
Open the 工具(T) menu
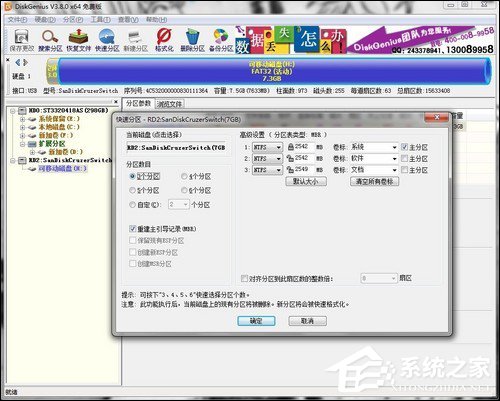(x=101, y=20)
